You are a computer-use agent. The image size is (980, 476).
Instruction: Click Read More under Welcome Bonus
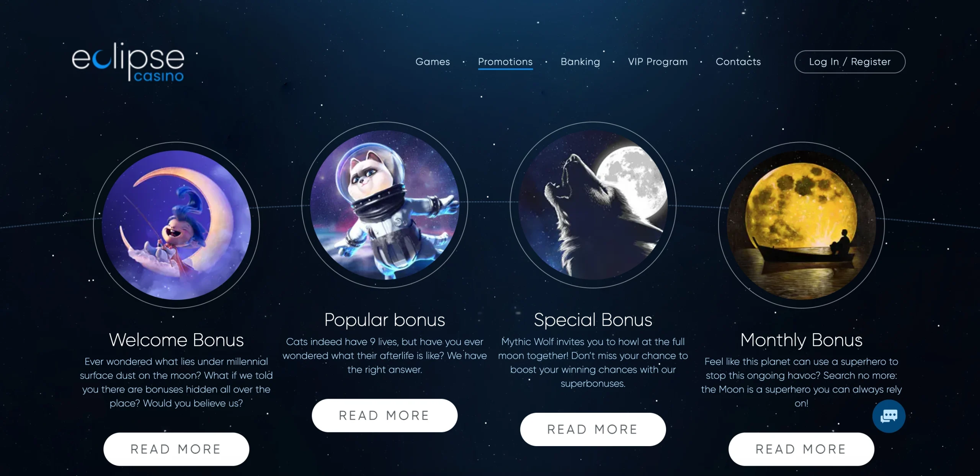tap(176, 449)
